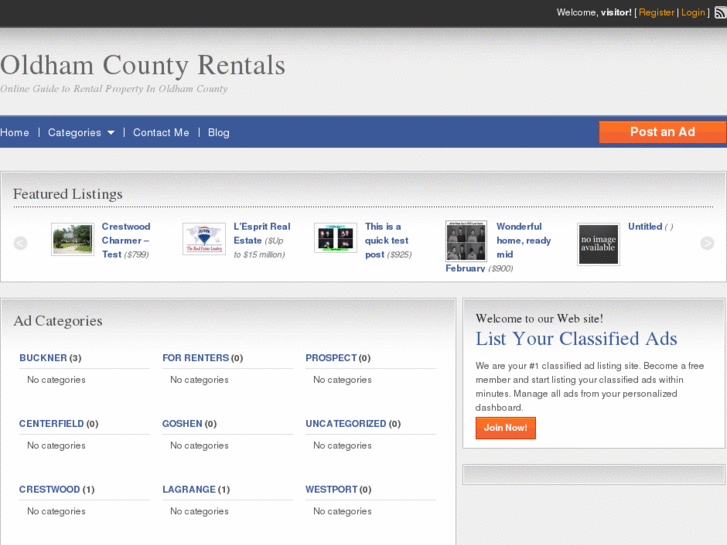Open Crestwood Charmer house thumbnail

coord(72,239)
